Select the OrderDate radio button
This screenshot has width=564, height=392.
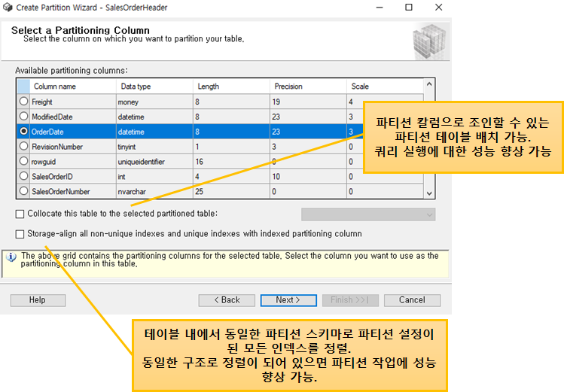point(24,132)
